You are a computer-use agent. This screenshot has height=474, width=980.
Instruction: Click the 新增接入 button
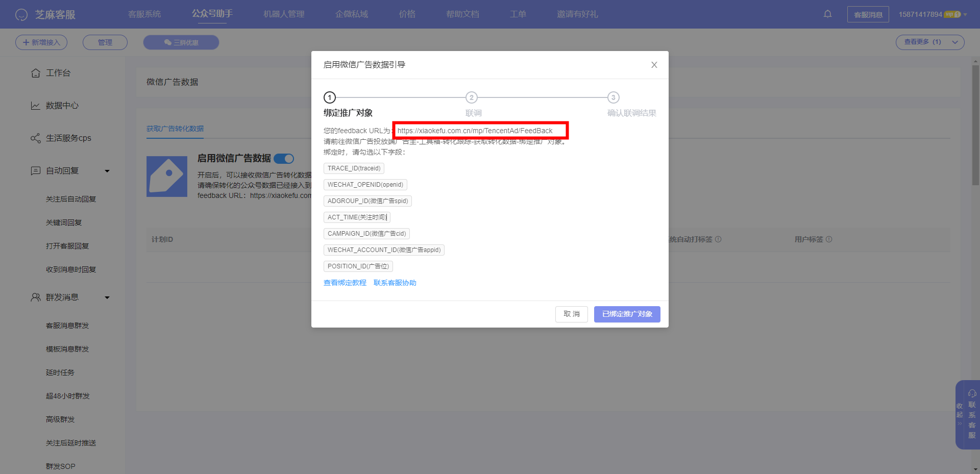coord(41,42)
